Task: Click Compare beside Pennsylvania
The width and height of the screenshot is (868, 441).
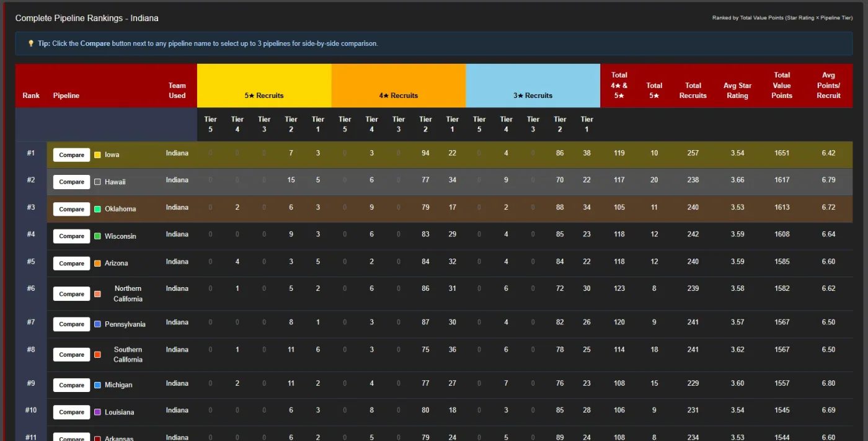Action: pos(71,324)
